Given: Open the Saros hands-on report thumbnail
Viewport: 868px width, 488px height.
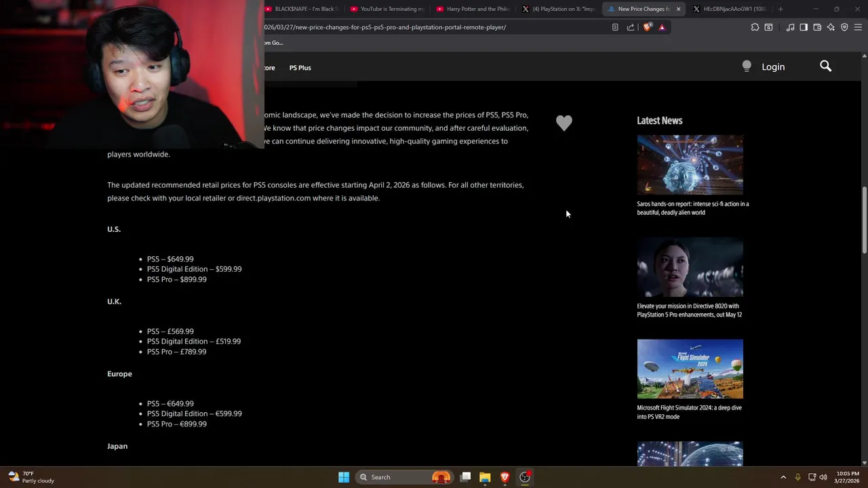Looking at the screenshot, I should click(690, 165).
